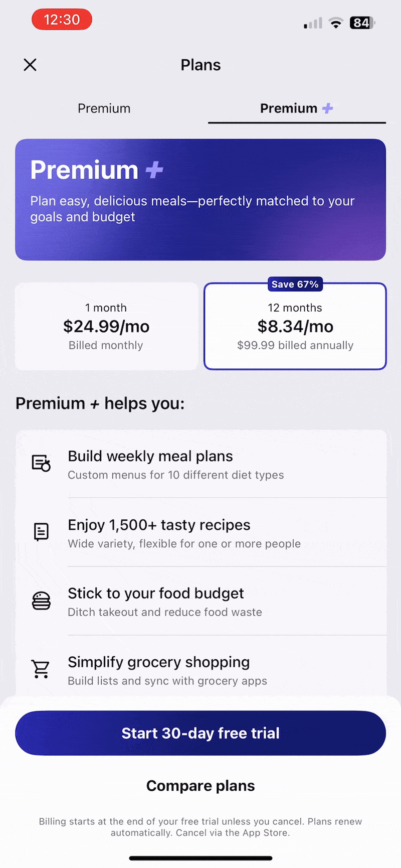The height and width of the screenshot is (868, 401).
Task: Choose the 1 month $24.99 plan
Action: (x=106, y=326)
